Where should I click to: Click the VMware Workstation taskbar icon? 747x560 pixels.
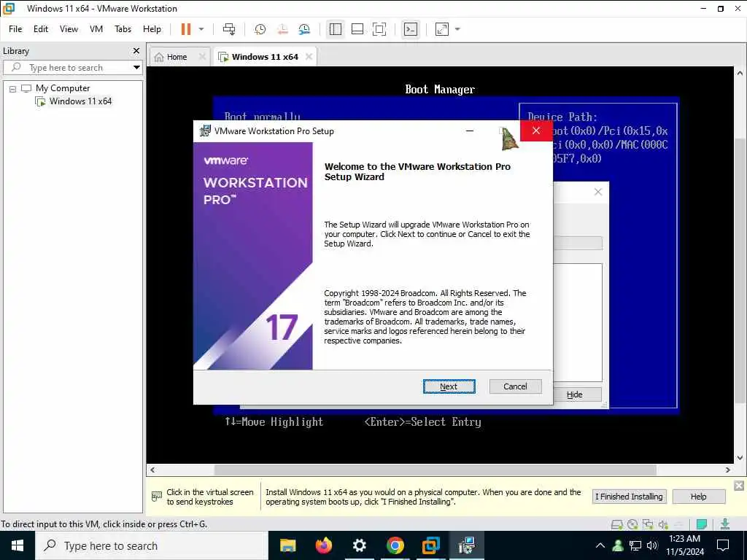point(430,545)
